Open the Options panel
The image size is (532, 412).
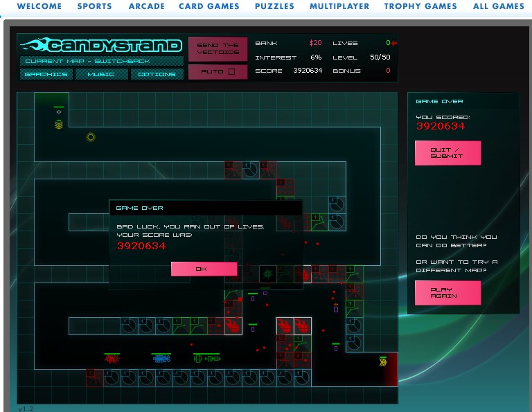point(157,74)
